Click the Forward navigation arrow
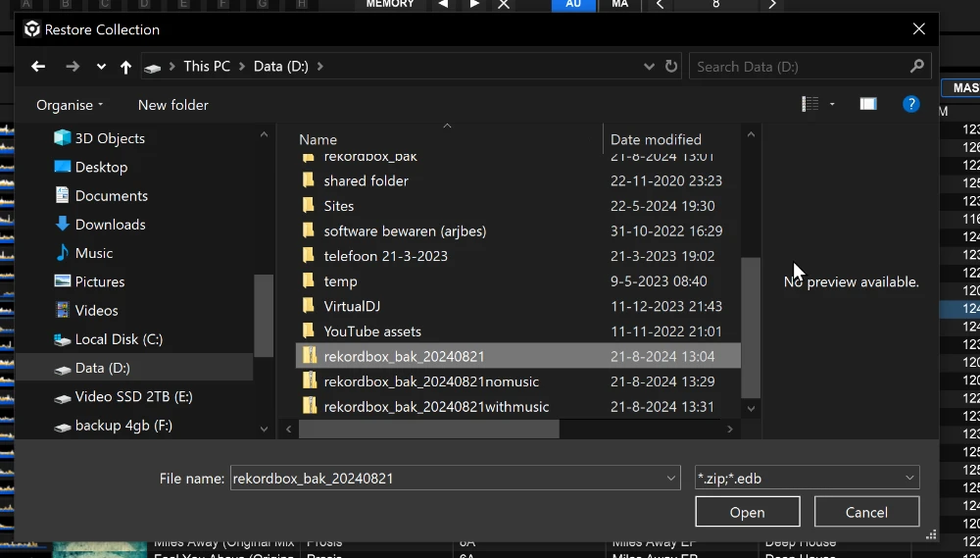 73,67
